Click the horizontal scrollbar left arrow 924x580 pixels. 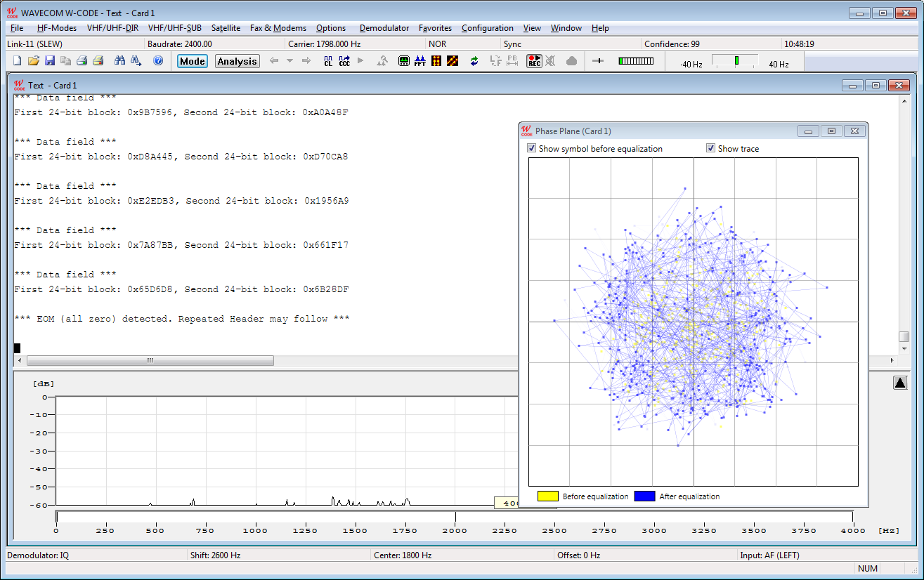[x=19, y=360]
